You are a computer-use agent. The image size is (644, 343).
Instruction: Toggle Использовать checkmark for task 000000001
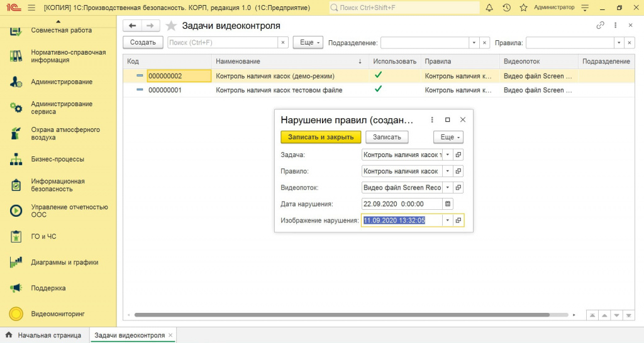click(x=378, y=89)
